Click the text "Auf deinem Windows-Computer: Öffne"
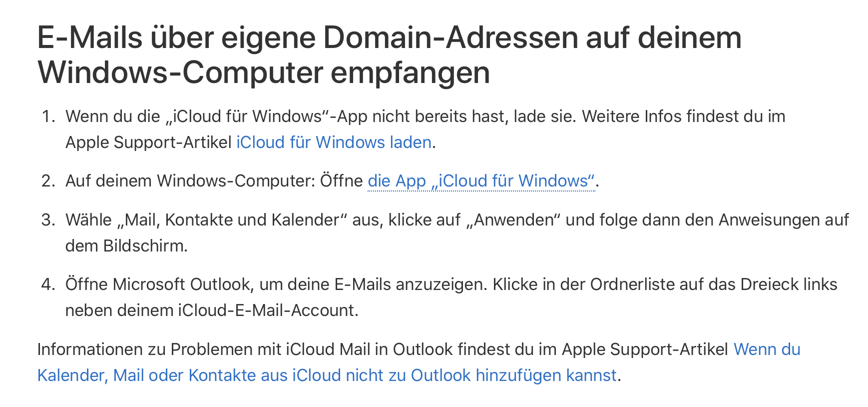Image resolution: width=868 pixels, height=407 pixels. (214, 181)
